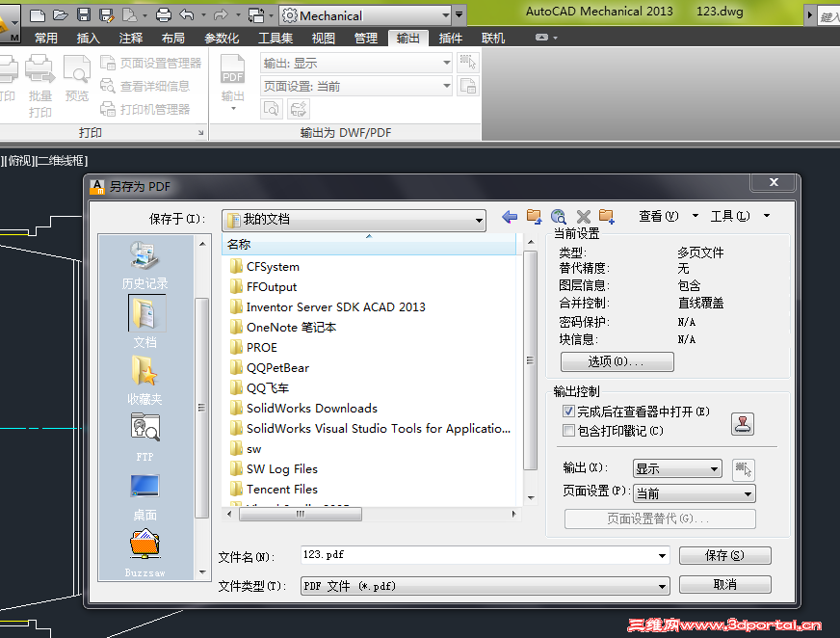Switch to the 参数化 ribbon tab
This screenshot has width=840, height=638.
[x=222, y=38]
